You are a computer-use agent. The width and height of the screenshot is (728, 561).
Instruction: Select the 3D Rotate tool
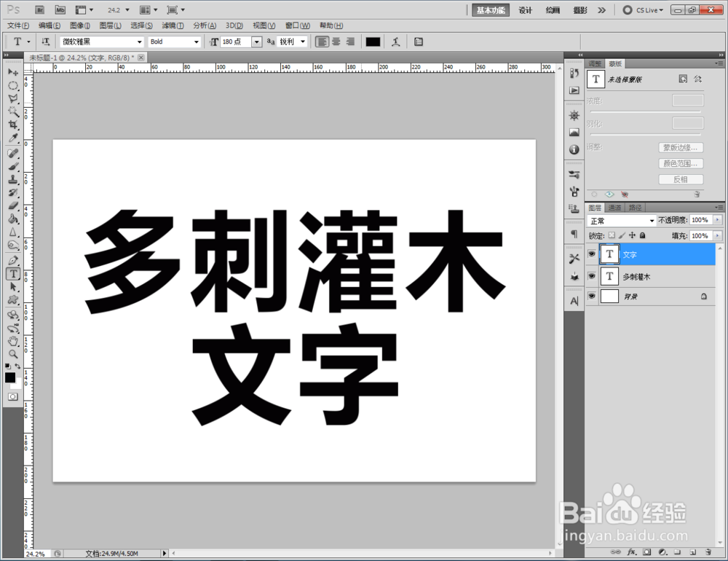pyautogui.click(x=13, y=315)
